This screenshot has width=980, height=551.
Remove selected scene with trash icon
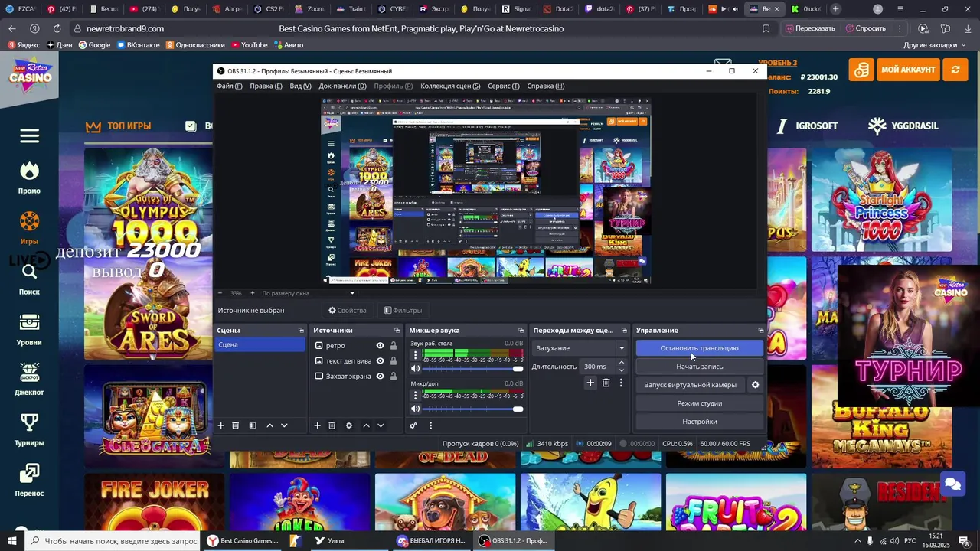tap(236, 425)
